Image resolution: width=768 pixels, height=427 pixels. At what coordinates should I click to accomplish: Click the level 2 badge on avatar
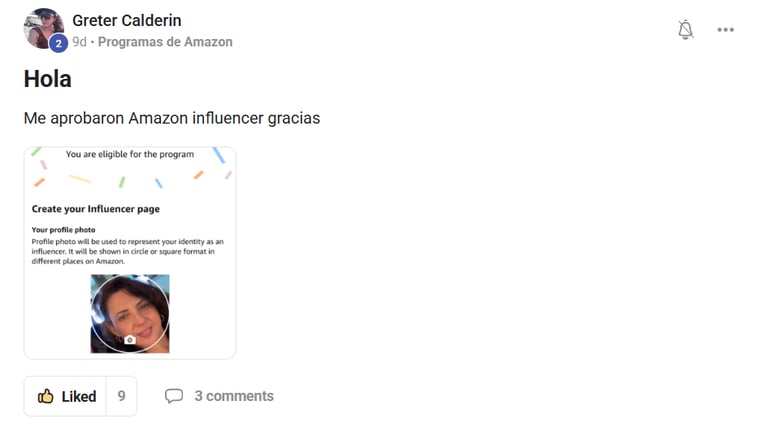click(58, 44)
